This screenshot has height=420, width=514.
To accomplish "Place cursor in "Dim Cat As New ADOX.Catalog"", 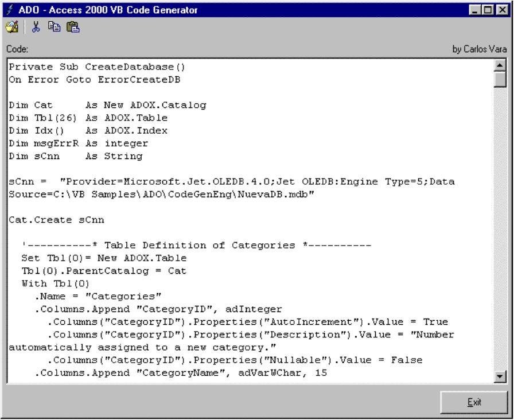I will pos(107,105).
